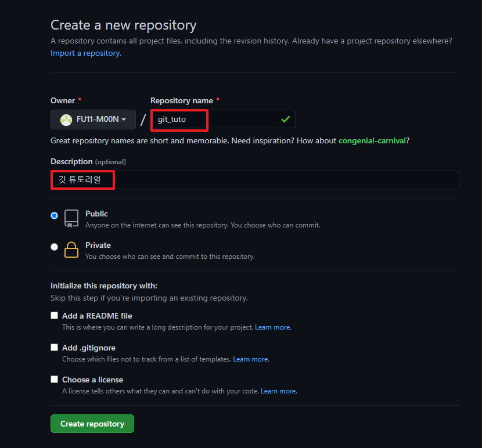Enable Choose a license checkbox

[x=55, y=380]
